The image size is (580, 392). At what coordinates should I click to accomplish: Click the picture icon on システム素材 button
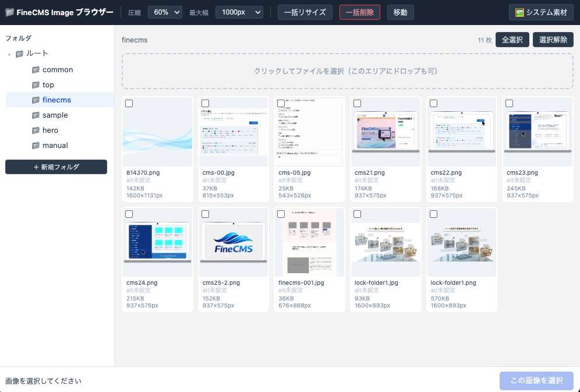[519, 13]
